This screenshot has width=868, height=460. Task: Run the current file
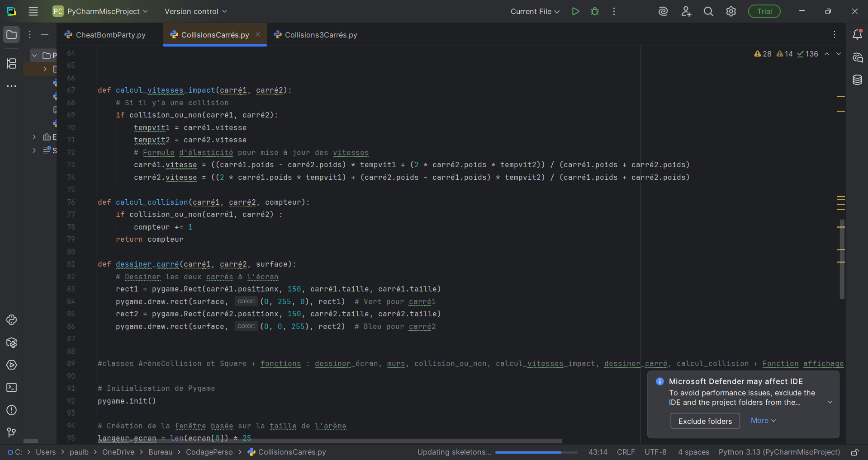coord(575,11)
